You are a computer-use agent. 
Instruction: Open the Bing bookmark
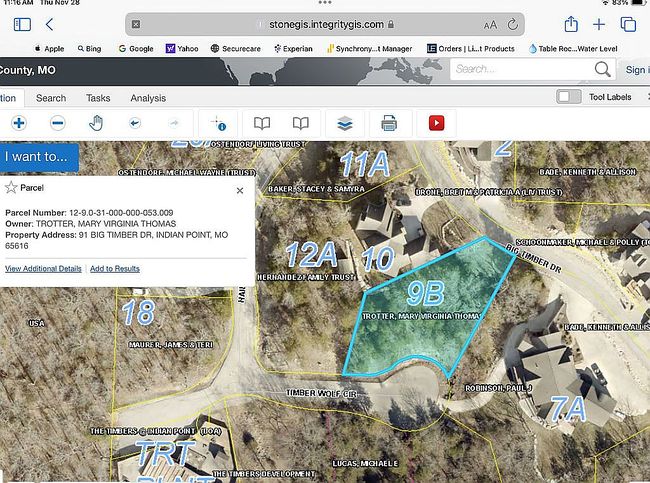pos(89,49)
